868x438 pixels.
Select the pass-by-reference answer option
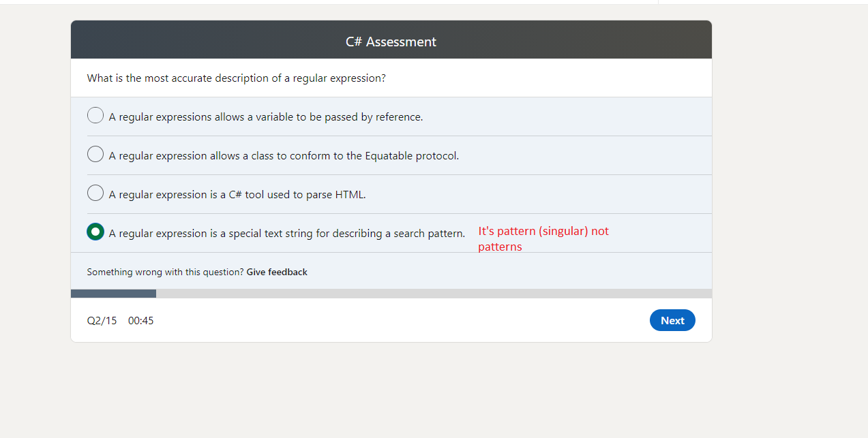95,114
